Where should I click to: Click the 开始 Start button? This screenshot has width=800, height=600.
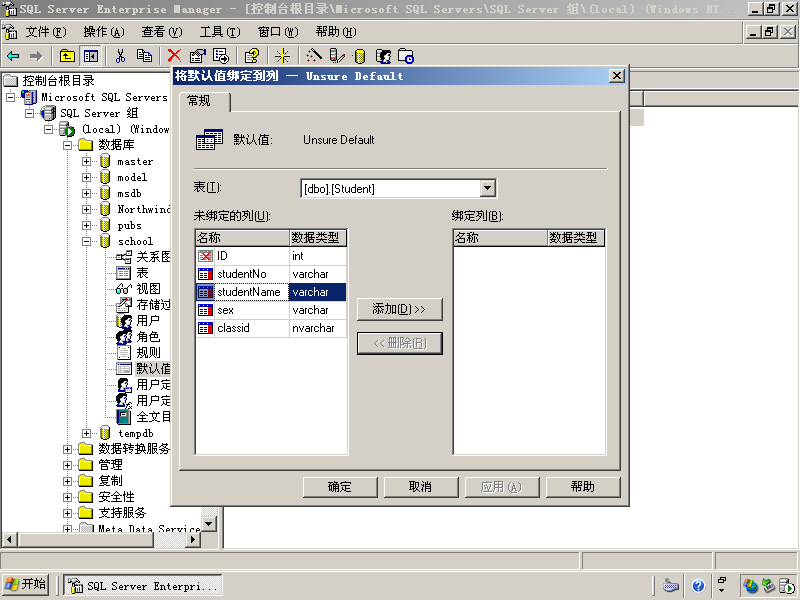(26, 585)
